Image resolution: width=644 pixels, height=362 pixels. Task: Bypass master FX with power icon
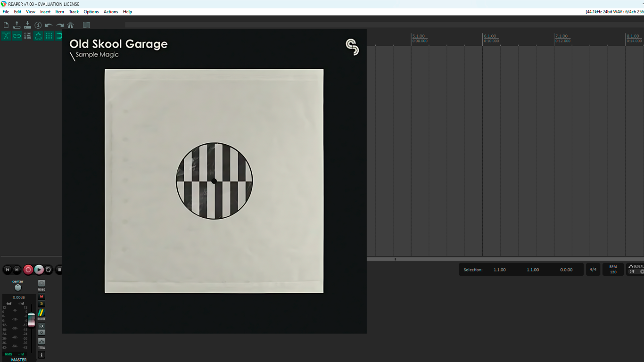(x=41, y=332)
